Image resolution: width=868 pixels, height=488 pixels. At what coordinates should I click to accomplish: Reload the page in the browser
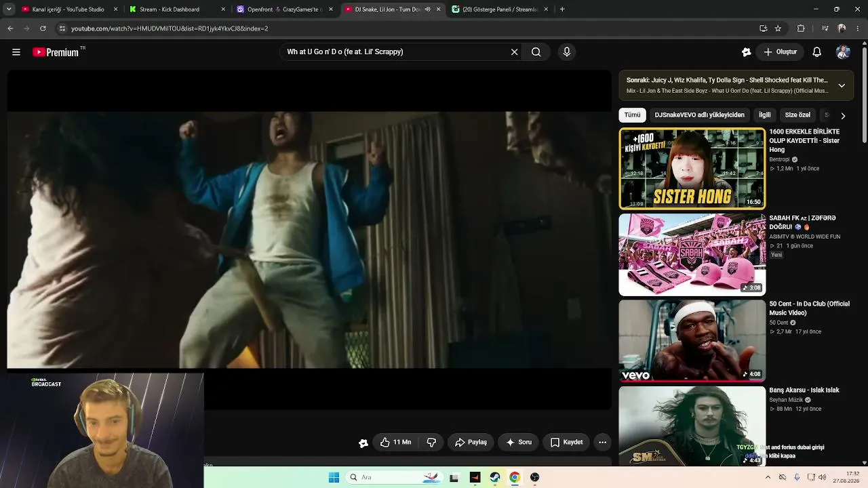pyautogui.click(x=43, y=28)
